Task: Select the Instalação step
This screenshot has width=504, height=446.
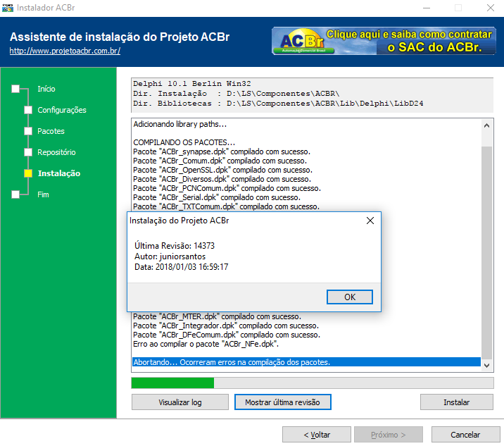Action: [59, 173]
